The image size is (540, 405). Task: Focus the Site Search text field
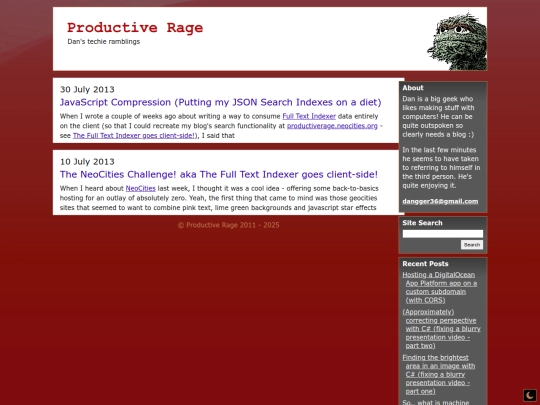coord(443,234)
